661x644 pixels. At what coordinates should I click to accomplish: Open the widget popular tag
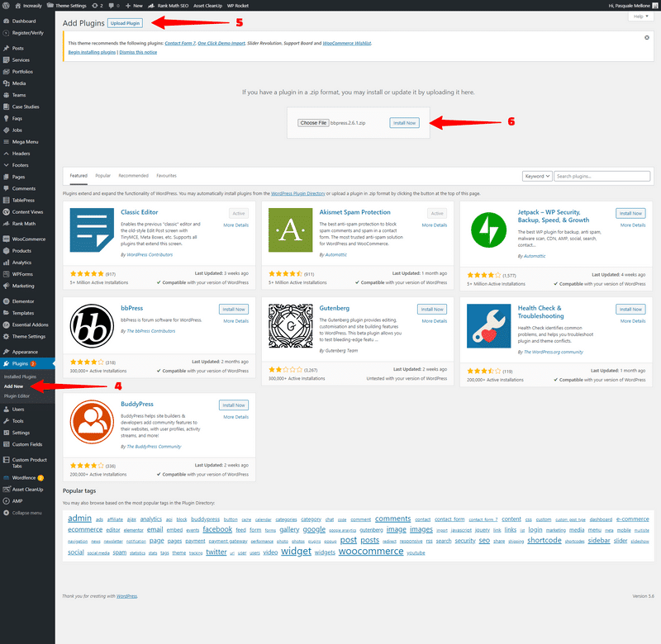(x=296, y=552)
